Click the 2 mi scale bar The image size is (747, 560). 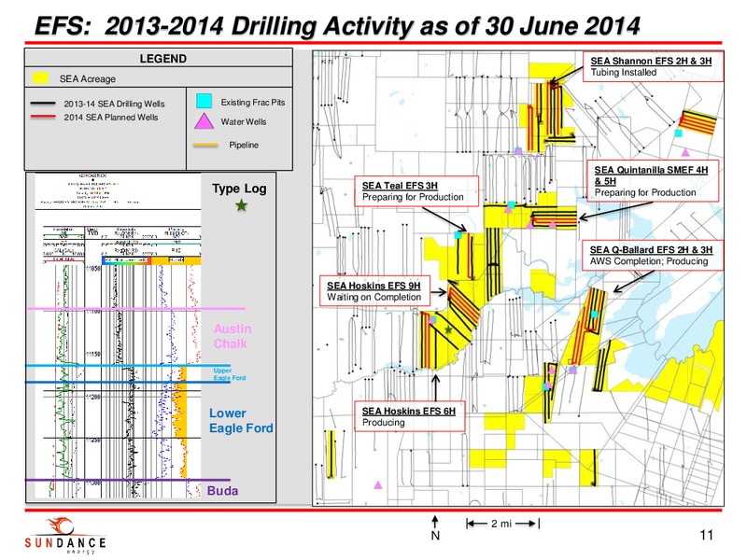pyautogui.click(x=502, y=524)
